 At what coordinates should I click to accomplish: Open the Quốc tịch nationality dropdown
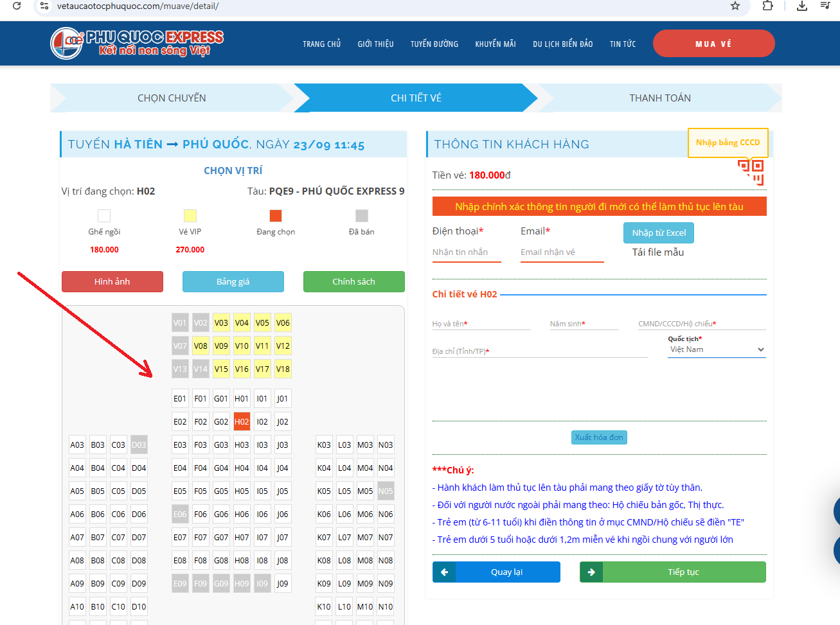tap(716, 349)
